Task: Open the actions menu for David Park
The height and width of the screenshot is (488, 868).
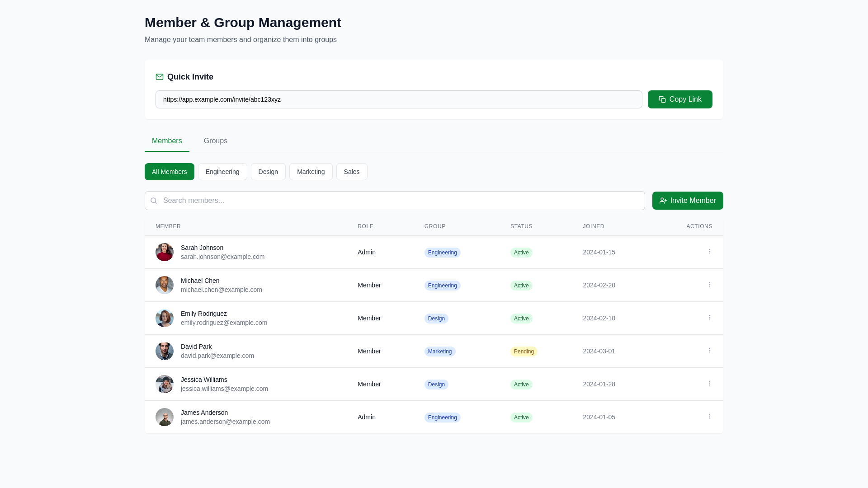Action: [709, 350]
